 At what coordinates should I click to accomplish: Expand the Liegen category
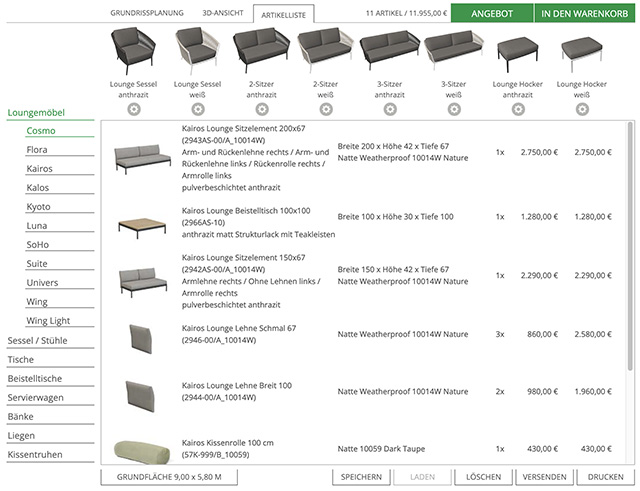(x=22, y=436)
